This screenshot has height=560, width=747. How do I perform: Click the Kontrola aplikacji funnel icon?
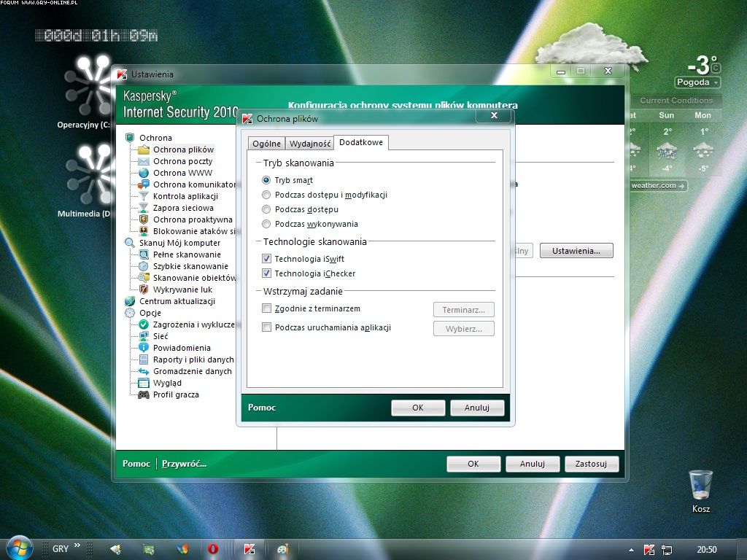click(x=144, y=196)
